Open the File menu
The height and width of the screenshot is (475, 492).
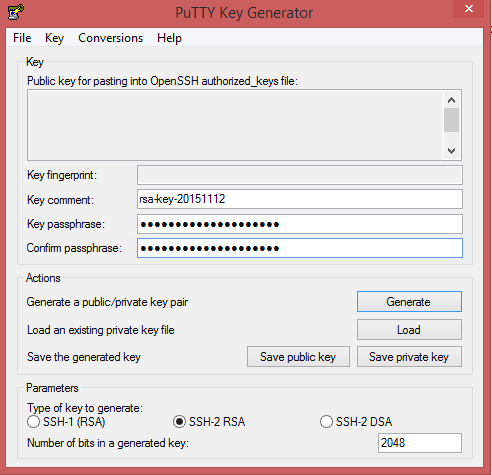coord(22,38)
